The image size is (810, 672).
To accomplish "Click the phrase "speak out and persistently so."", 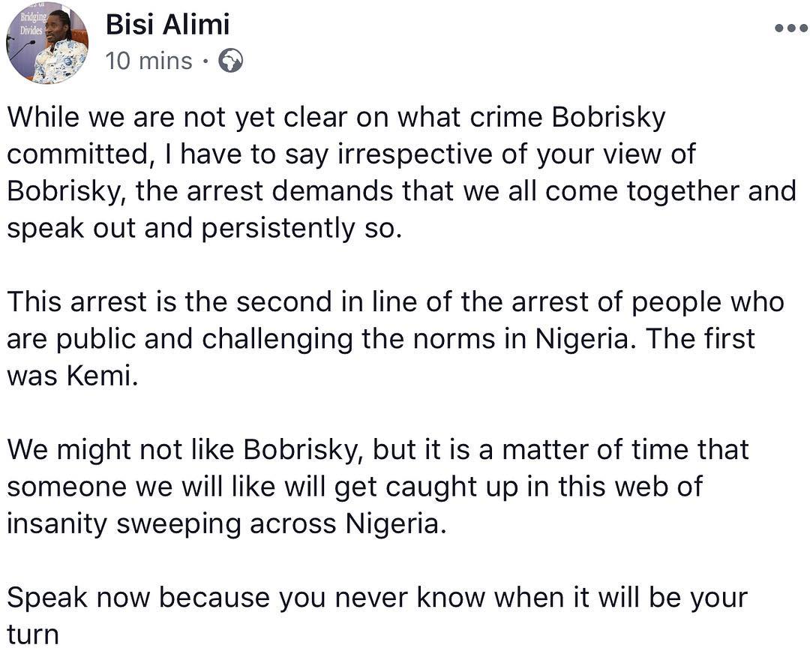I will [205, 228].
